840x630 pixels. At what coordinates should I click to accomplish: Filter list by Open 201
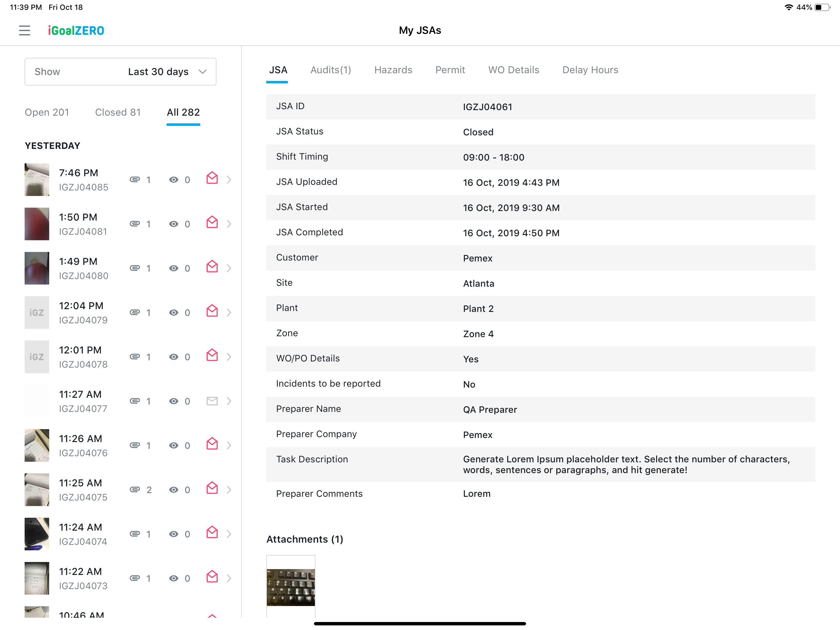[47, 113]
